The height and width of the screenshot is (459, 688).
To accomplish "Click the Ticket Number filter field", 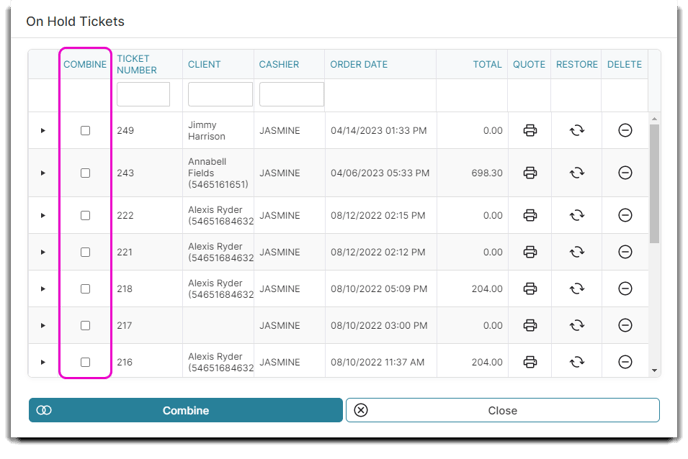I will (x=143, y=94).
